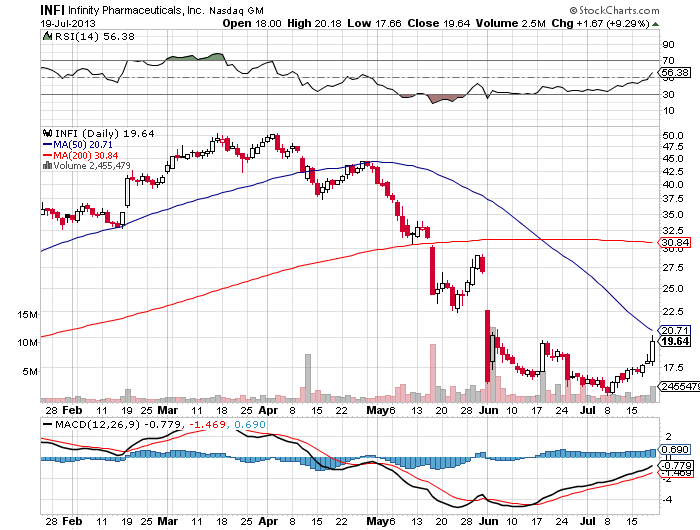Screen dimensions: 700x530
Task: Click the 19-Jul-2013 date label
Action: (x=68, y=23)
